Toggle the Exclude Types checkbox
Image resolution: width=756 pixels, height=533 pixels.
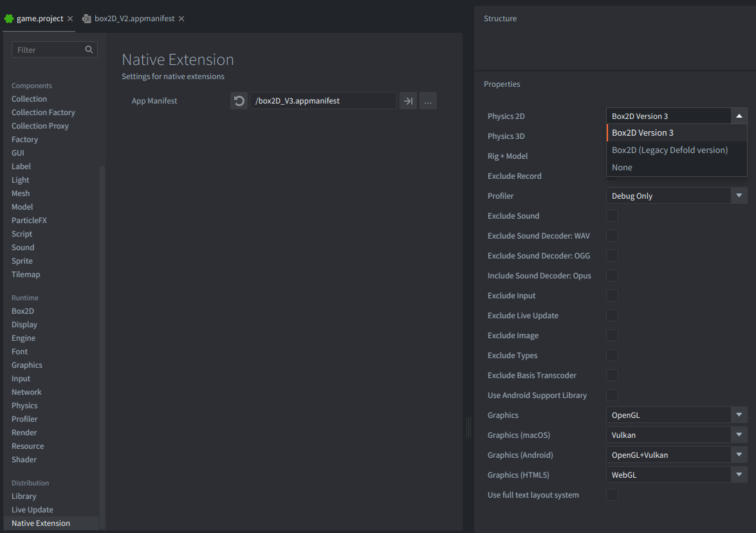tap(612, 355)
